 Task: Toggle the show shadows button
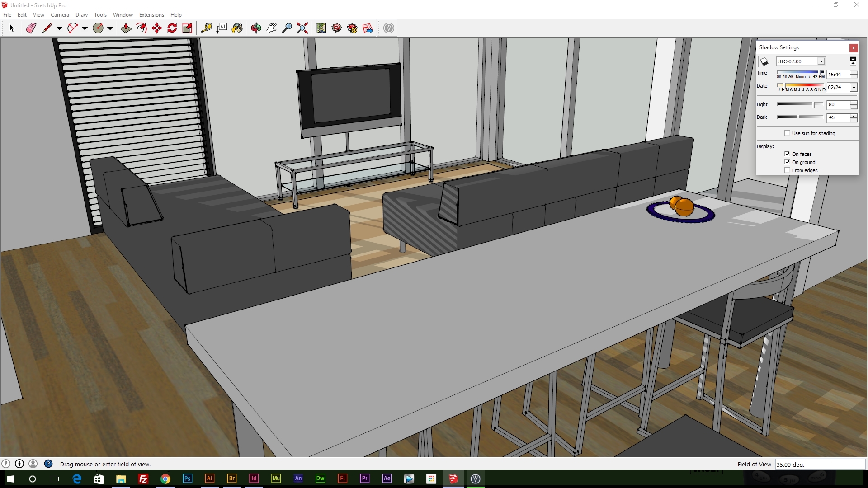(764, 61)
